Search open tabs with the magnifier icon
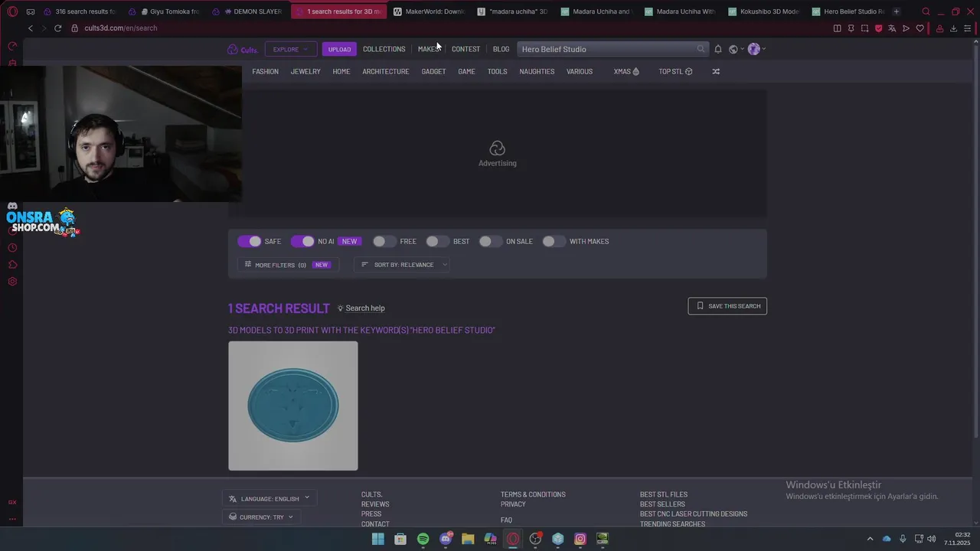This screenshot has width=980, height=551. click(926, 11)
